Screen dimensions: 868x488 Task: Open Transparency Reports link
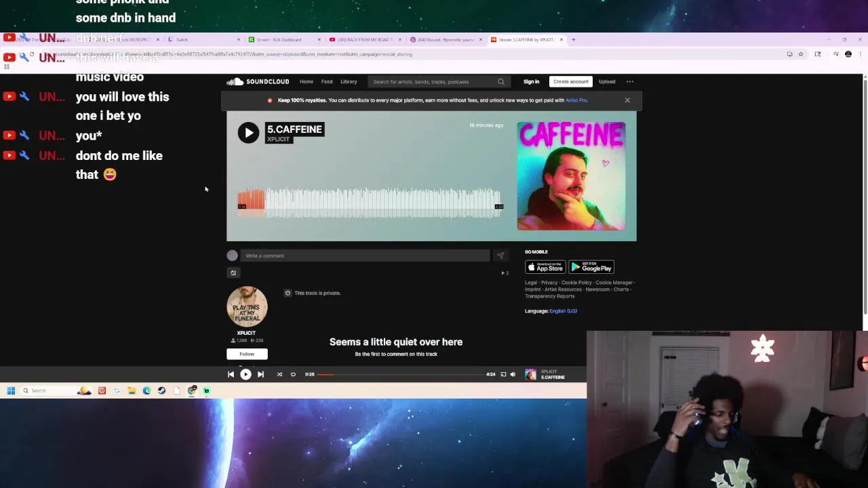click(549, 296)
